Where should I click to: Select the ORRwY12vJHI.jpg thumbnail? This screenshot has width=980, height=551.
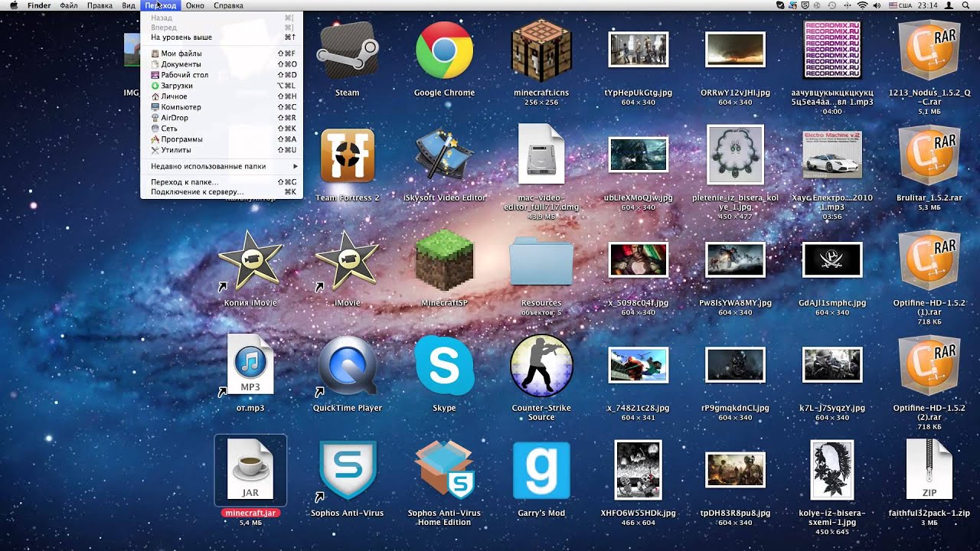tap(735, 50)
